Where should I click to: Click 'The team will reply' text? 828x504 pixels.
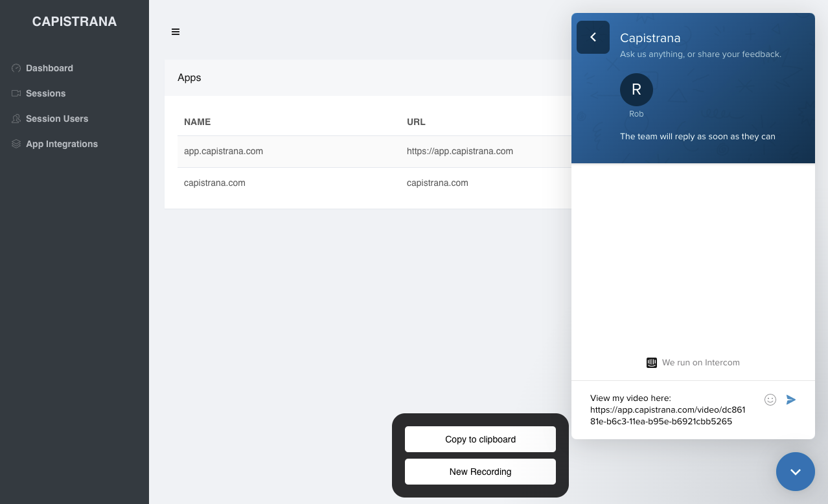[698, 136]
